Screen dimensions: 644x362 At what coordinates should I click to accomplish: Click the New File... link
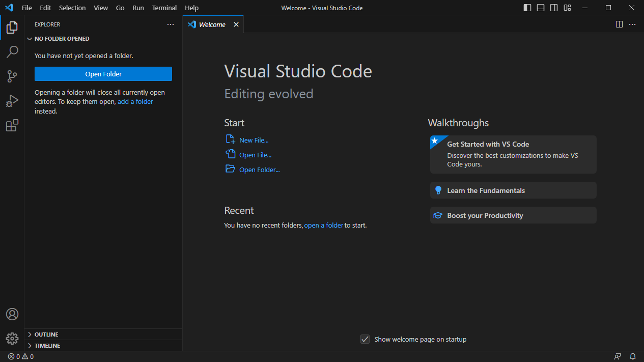click(x=254, y=140)
